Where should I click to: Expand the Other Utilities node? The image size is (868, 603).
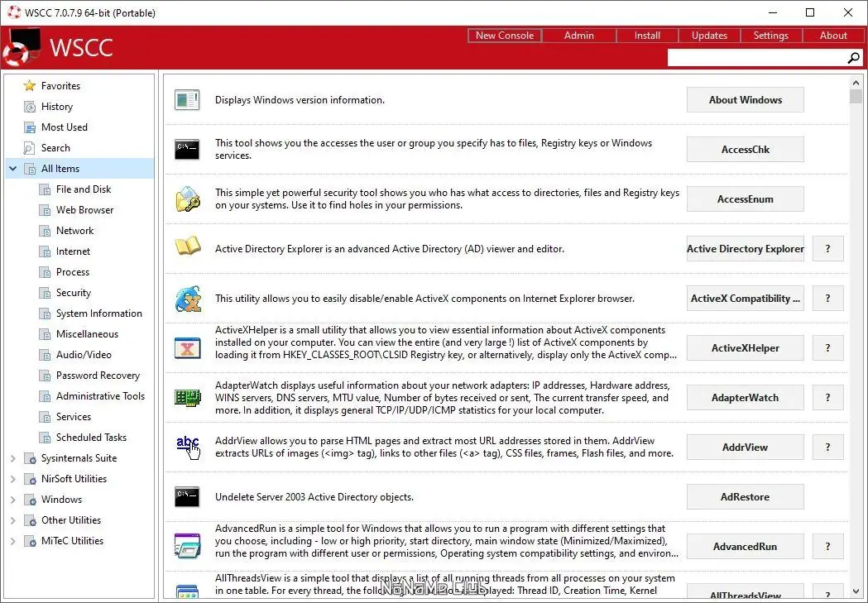(12, 520)
